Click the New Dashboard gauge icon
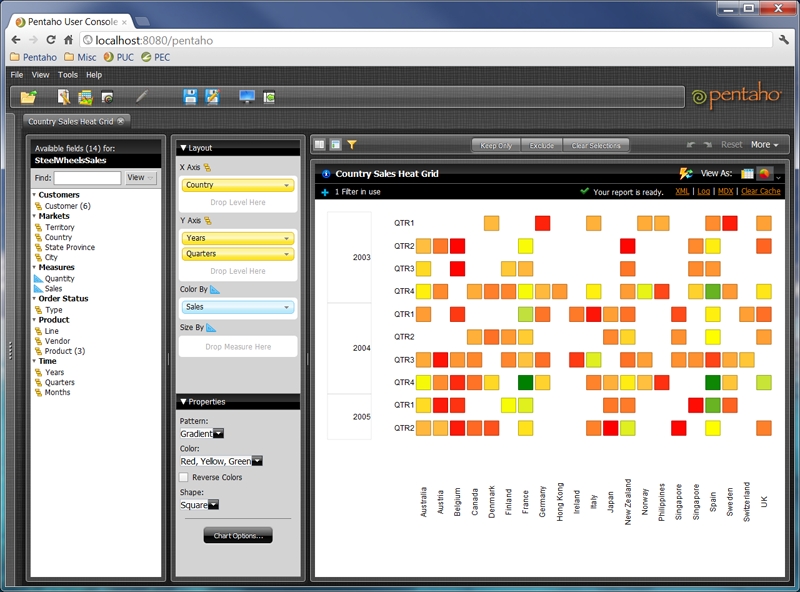Viewport: 800px width, 592px height. click(107, 97)
